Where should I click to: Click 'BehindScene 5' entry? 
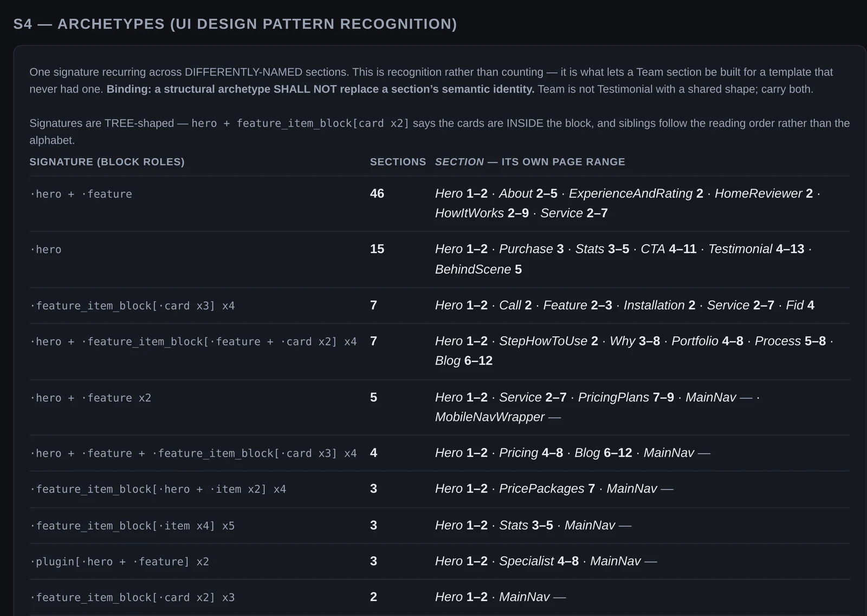pyautogui.click(x=478, y=269)
